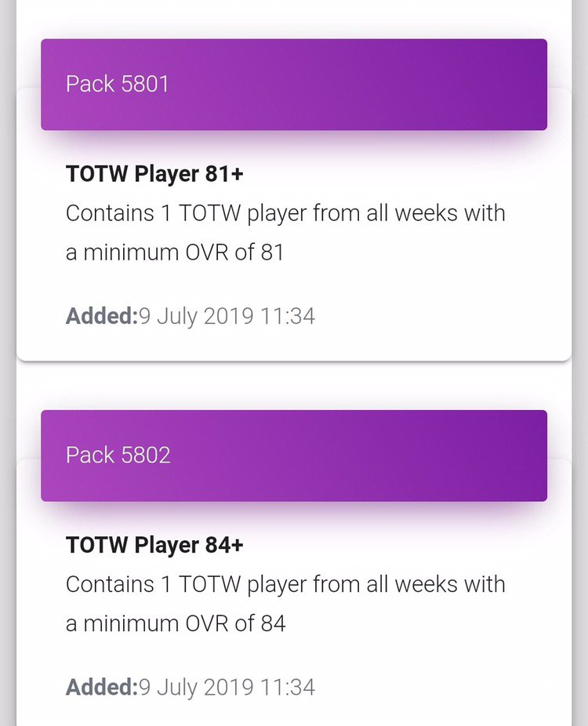Select the first description line in Pack 5802
588x726 pixels.
click(x=285, y=584)
